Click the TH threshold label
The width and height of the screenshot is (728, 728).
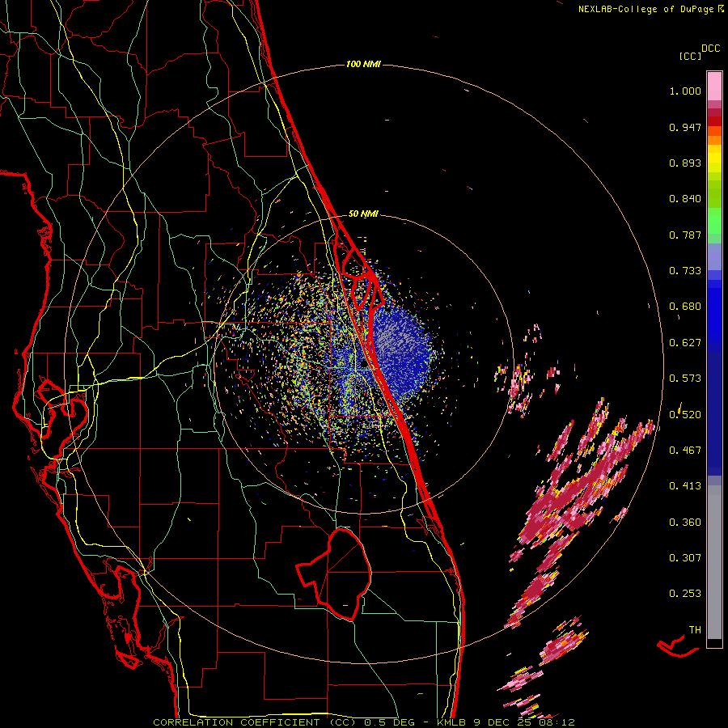click(x=695, y=630)
